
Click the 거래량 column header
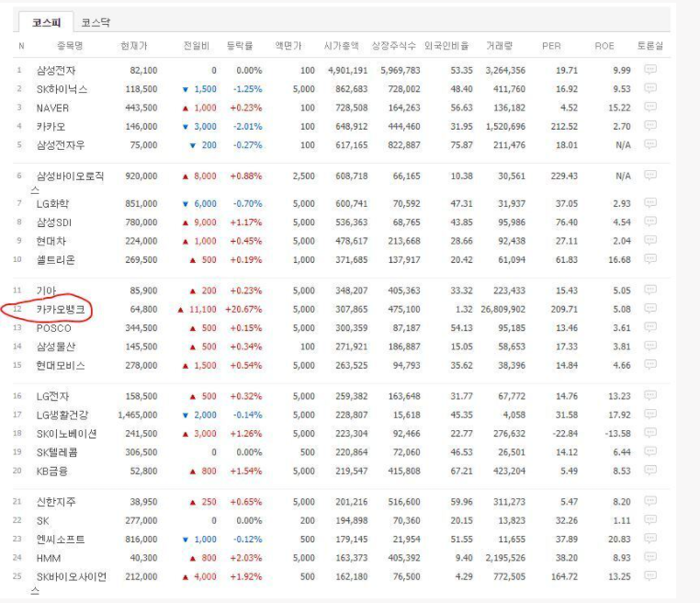coord(499,46)
